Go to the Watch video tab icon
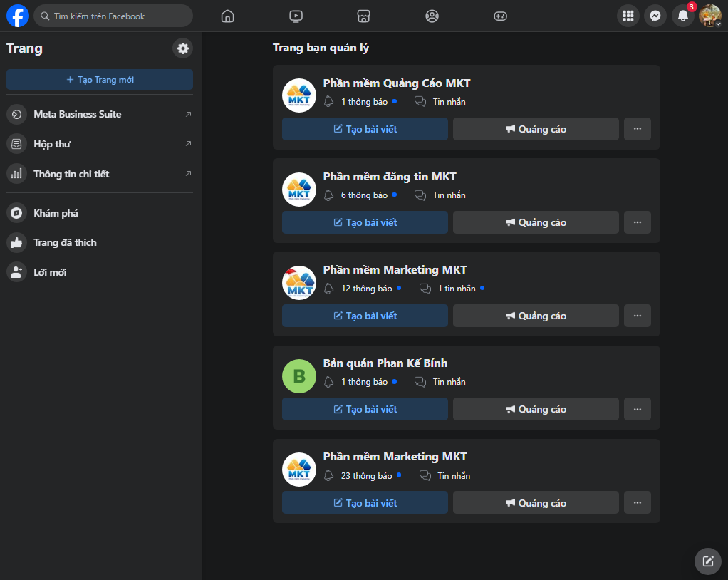728x580 pixels. pyautogui.click(x=296, y=16)
